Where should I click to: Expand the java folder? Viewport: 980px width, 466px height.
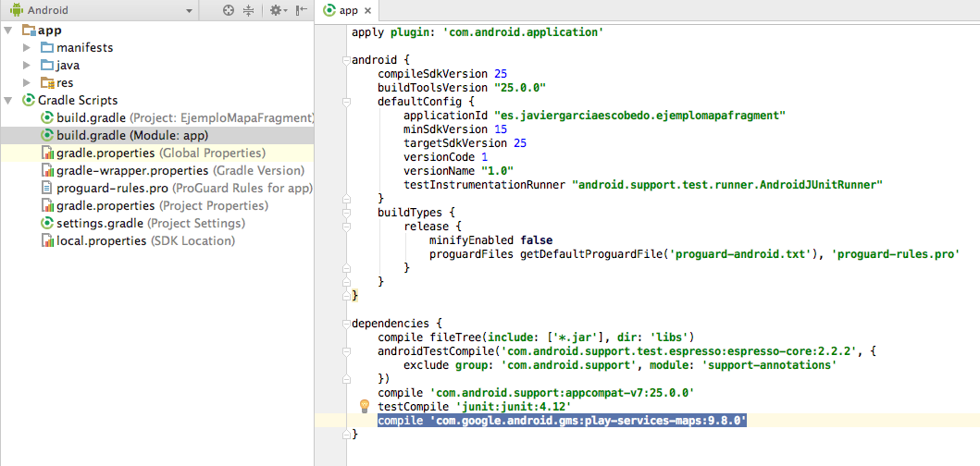(x=27, y=66)
